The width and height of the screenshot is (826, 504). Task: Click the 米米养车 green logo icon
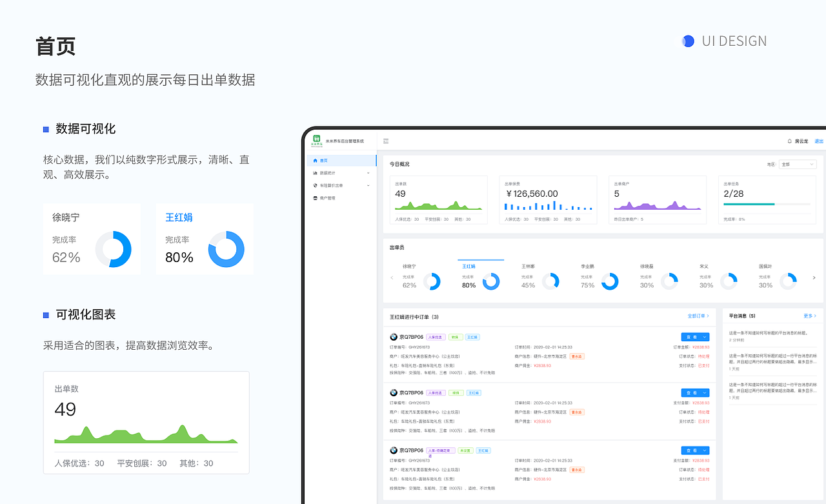317,139
